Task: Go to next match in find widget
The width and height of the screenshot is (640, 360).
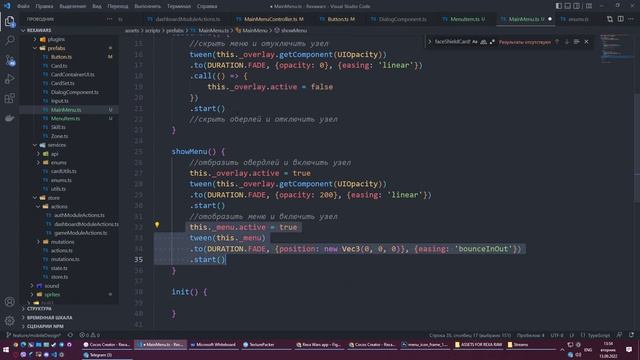Action: tap(567, 42)
